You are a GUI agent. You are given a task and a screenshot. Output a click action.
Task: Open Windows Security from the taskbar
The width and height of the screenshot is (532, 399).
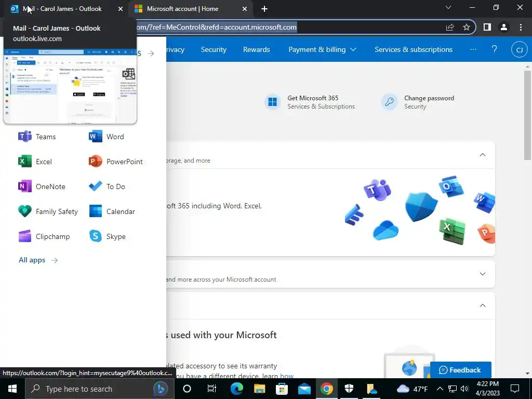[x=349, y=389]
